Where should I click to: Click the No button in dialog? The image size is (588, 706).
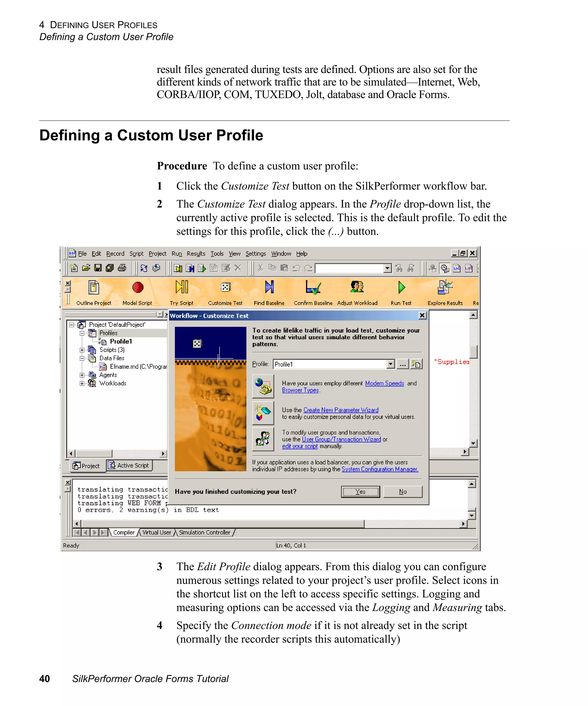(x=403, y=491)
